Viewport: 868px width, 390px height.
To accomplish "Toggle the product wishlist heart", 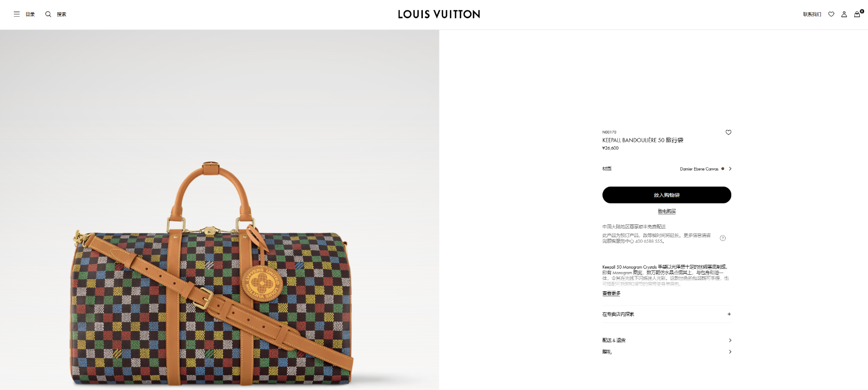I will pyautogui.click(x=728, y=132).
